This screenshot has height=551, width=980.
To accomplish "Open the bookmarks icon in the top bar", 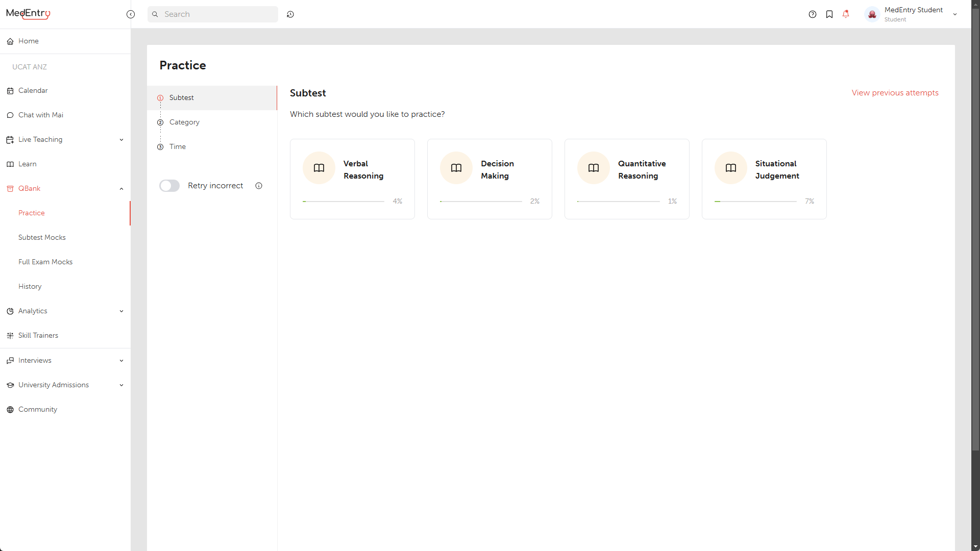I will click(x=829, y=14).
